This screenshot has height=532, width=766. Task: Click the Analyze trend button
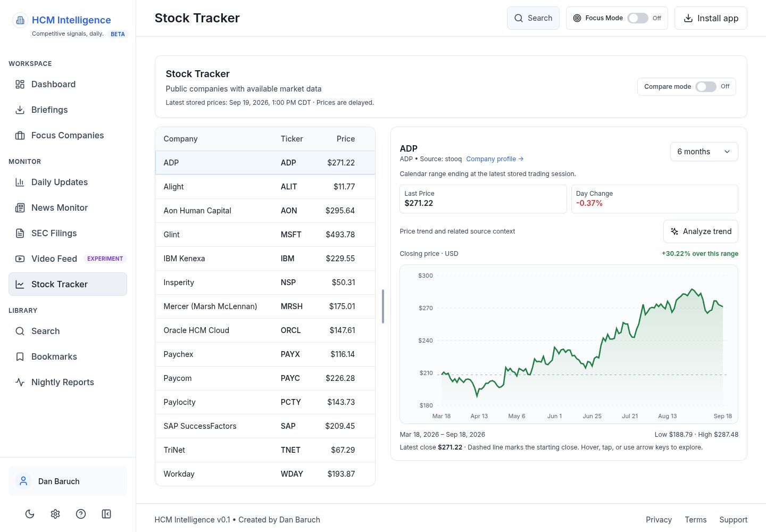pyautogui.click(x=701, y=231)
